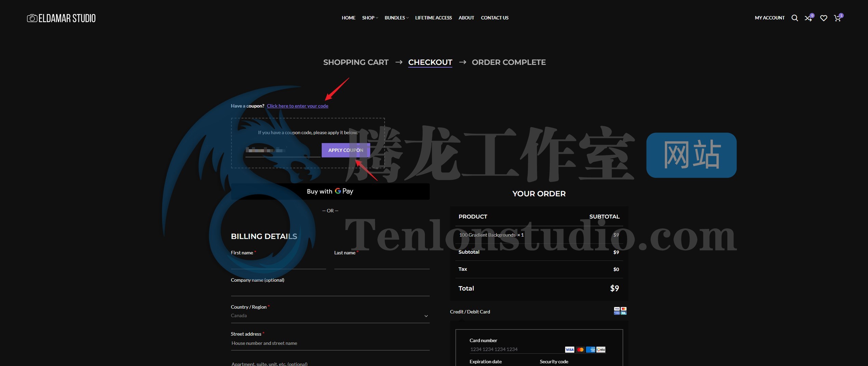This screenshot has height=366, width=868.
Task: Open the shopping cart icon
Action: 838,18
